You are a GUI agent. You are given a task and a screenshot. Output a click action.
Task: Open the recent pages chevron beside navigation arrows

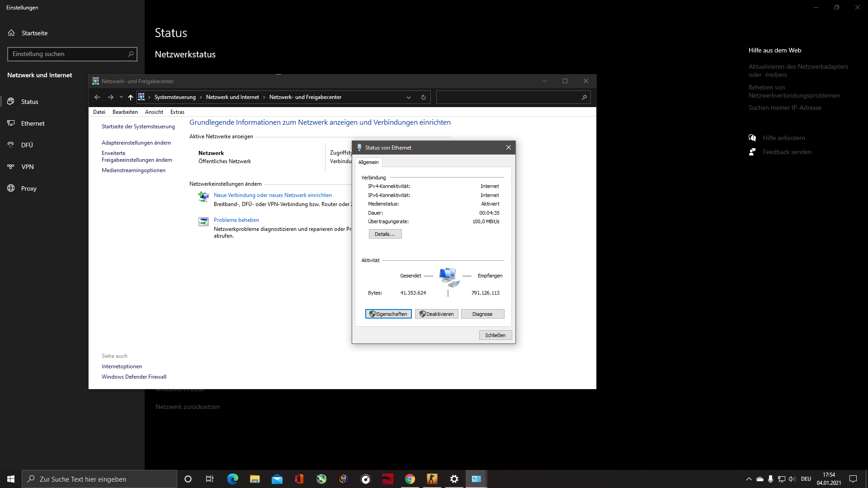coord(121,97)
